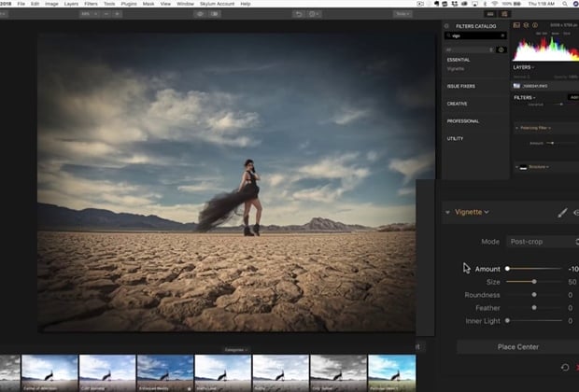Select the Professional category
This screenshot has height=392, width=579.
tap(462, 121)
